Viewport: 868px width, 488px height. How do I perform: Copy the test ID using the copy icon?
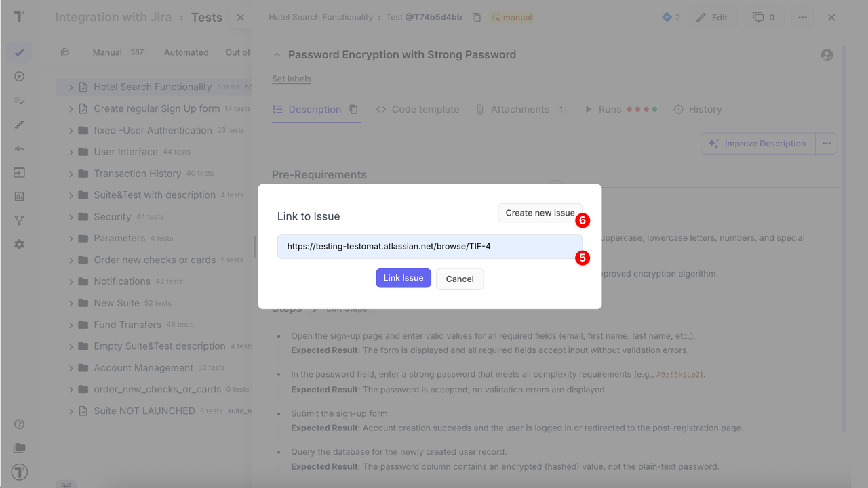pyautogui.click(x=476, y=17)
